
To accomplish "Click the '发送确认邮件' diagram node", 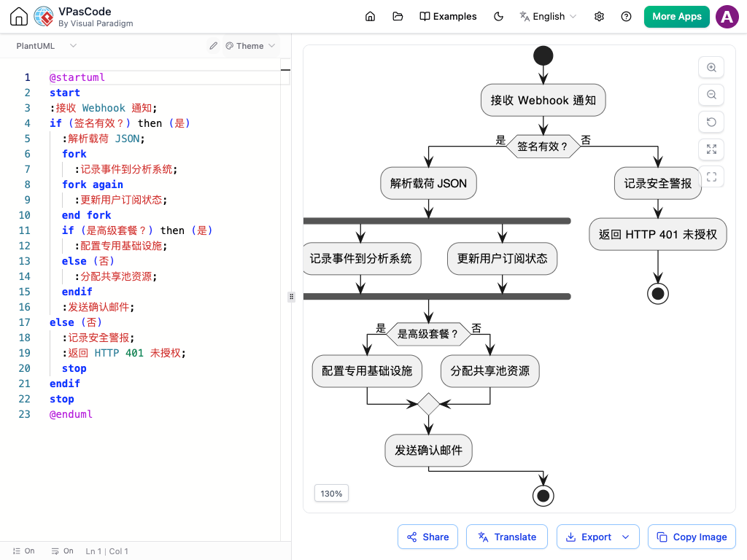I will point(428,450).
